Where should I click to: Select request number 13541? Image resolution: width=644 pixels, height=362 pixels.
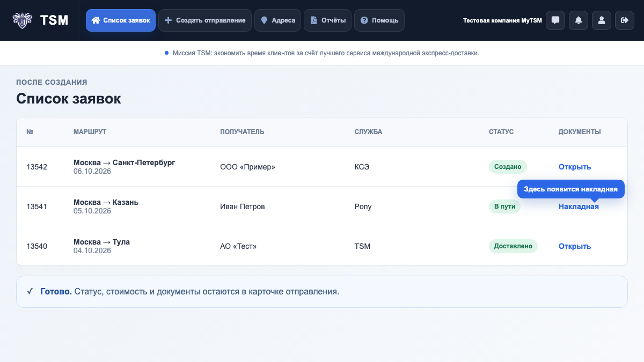click(37, 206)
